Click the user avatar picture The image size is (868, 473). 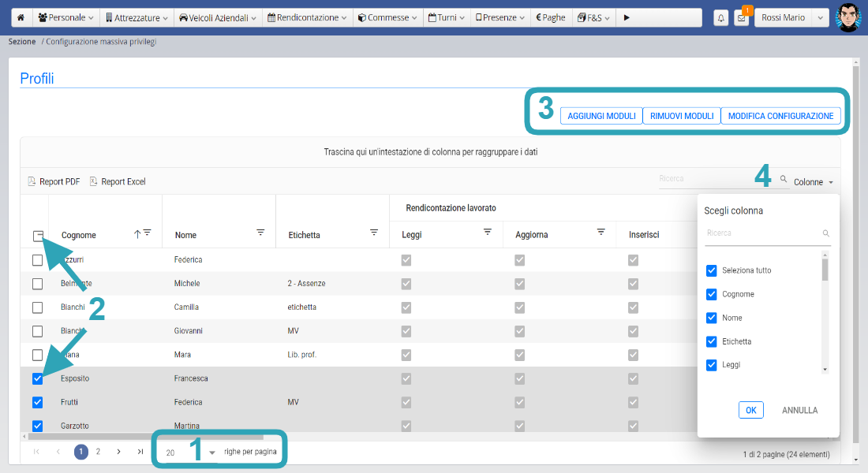pyautogui.click(x=847, y=17)
